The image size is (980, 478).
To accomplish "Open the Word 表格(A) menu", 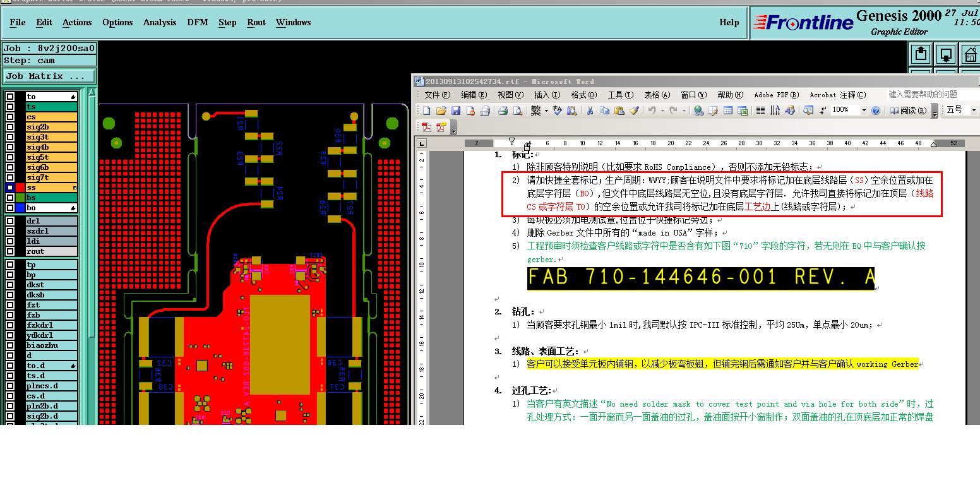I will pyautogui.click(x=657, y=95).
